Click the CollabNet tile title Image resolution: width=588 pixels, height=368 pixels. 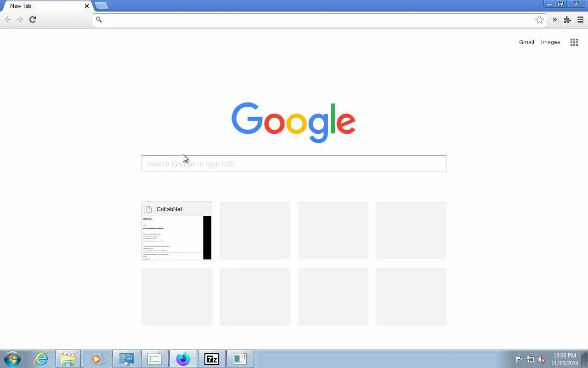click(169, 209)
